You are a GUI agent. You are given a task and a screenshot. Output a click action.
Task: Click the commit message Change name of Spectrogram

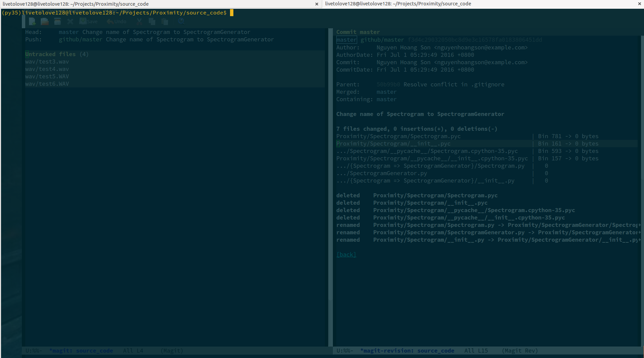click(x=420, y=114)
